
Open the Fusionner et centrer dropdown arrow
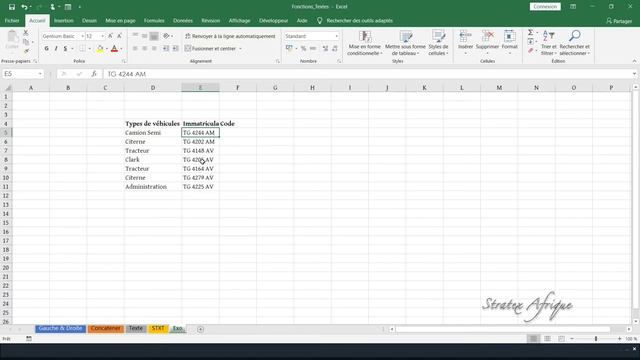[240, 49]
